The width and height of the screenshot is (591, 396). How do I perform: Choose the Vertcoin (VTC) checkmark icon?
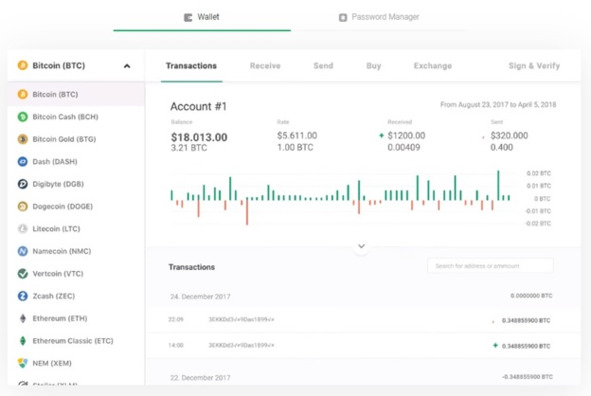coord(23,274)
